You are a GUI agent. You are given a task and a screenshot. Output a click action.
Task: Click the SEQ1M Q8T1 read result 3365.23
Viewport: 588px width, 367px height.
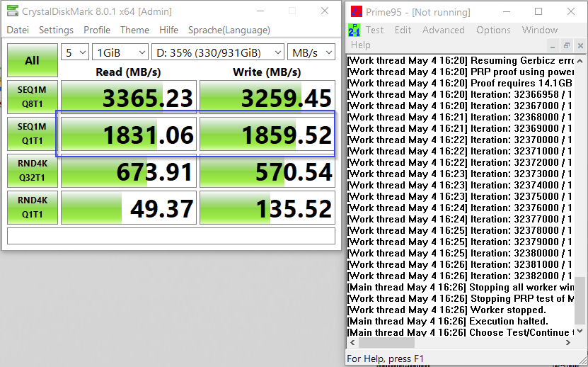[129, 97]
